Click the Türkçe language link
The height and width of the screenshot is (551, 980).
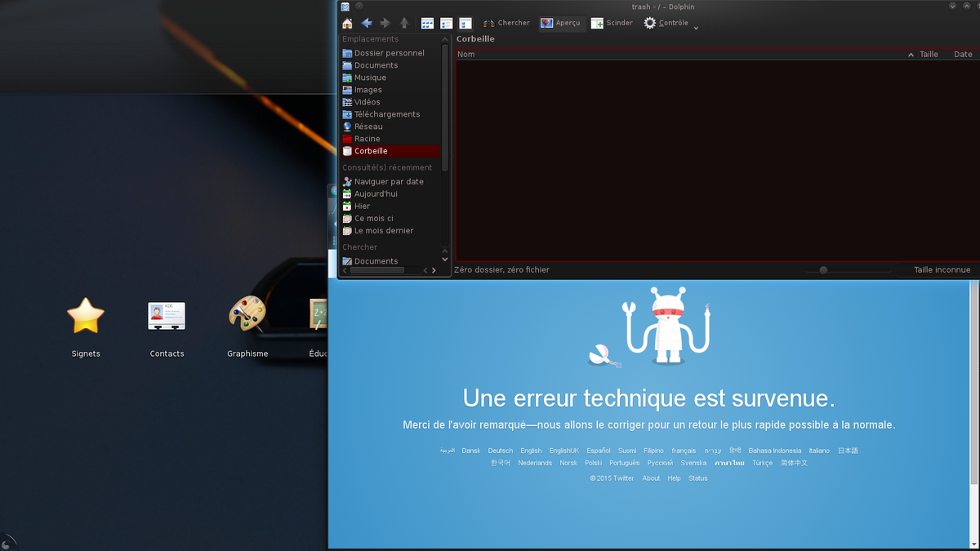(x=763, y=463)
